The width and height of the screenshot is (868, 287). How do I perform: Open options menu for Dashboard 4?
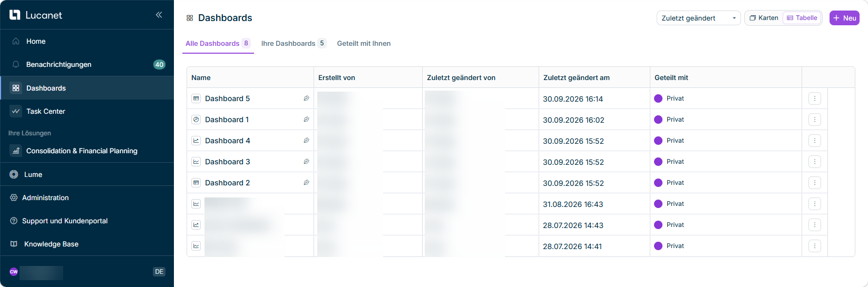815,141
